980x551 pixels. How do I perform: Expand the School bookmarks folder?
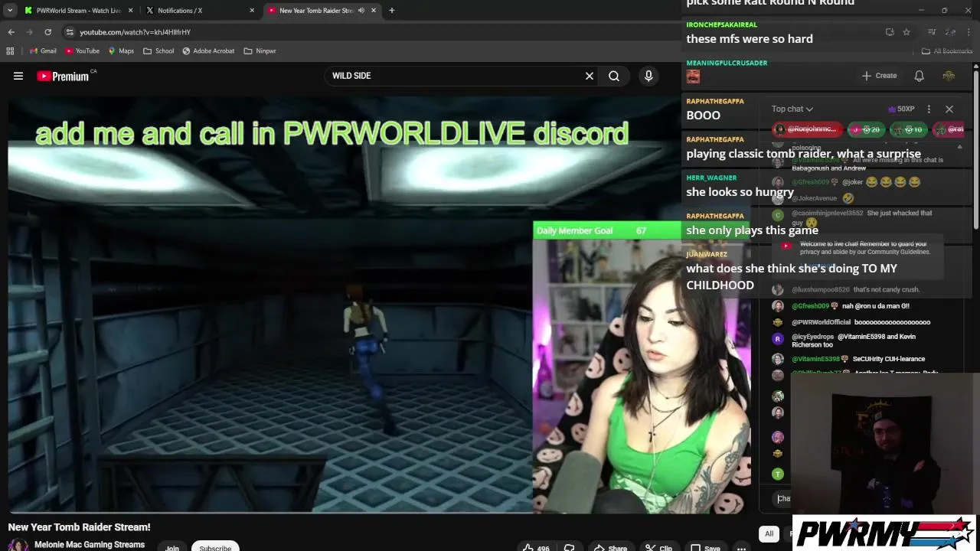click(158, 51)
